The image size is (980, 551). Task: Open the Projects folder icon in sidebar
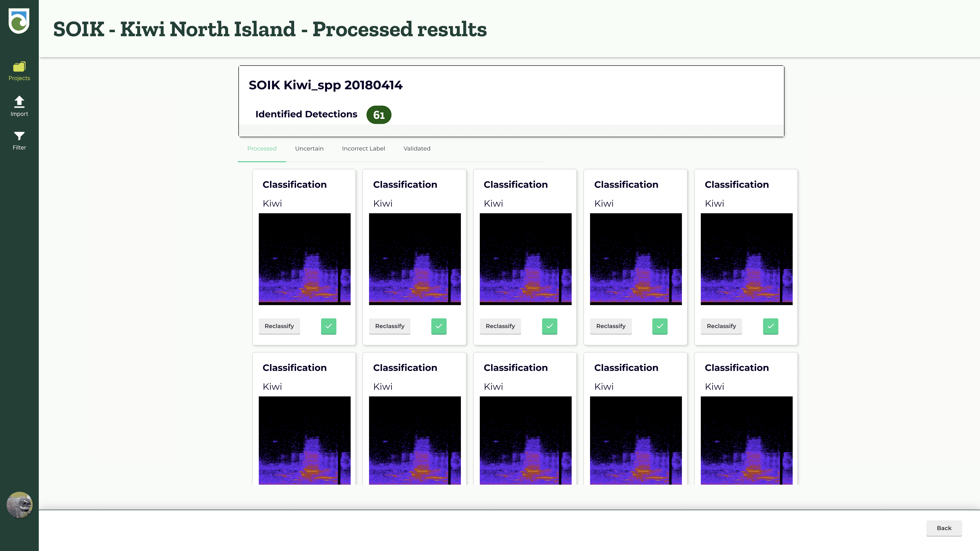pos(19,67)
